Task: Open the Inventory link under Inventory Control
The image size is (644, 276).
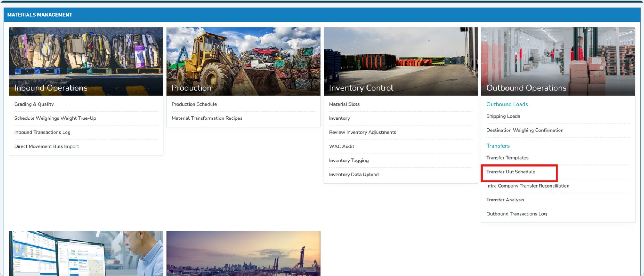Action: pos(339,118)
